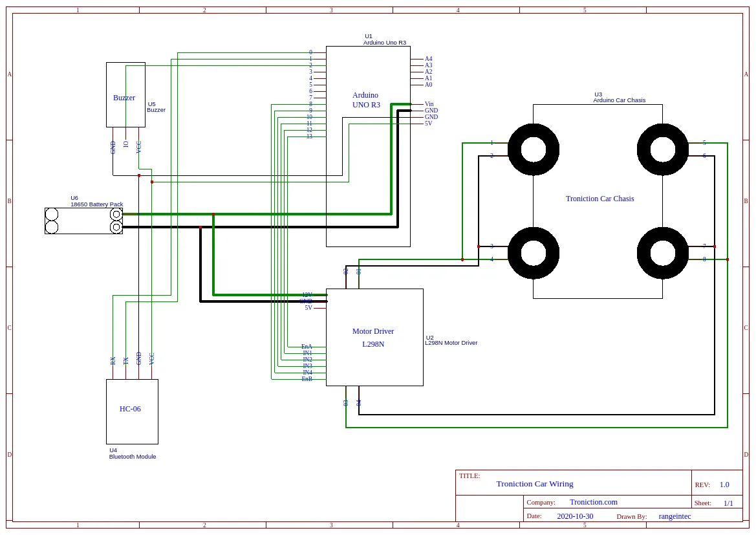Click the 'IN1' pin label
Viewport: 756px width, 535px height.
point(308,353)
